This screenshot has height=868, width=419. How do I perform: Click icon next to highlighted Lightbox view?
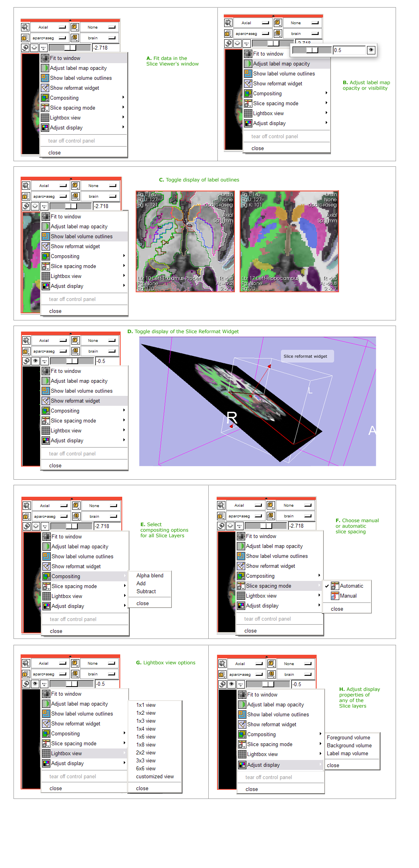point(46,753)
